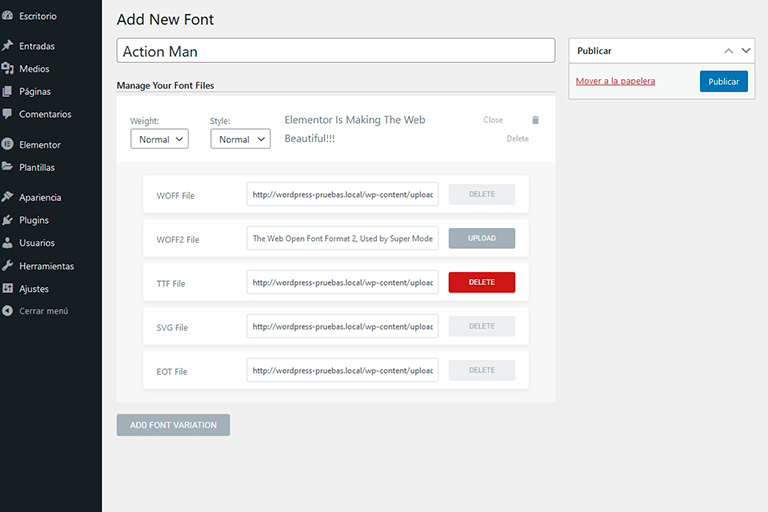This screenshot has height=512, width=768.
Task: Click the Entradas pin icon
Action: point(7,46)
